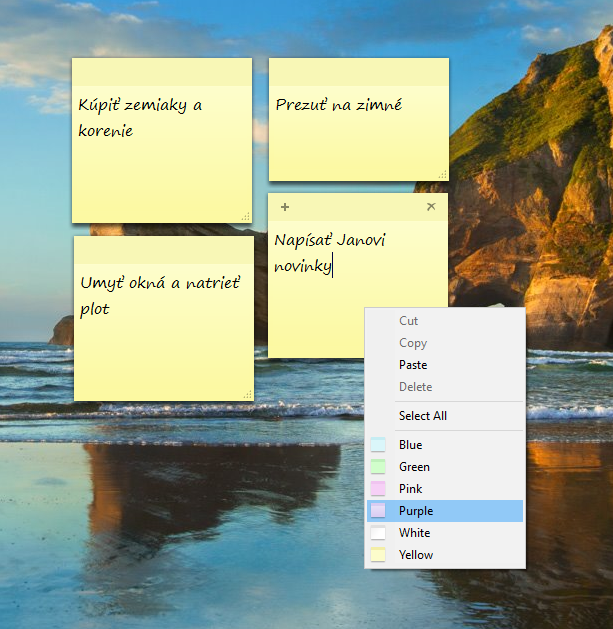The image size is (613, 629).
Task: Change note color to Pink
Action: click(445, 489)
